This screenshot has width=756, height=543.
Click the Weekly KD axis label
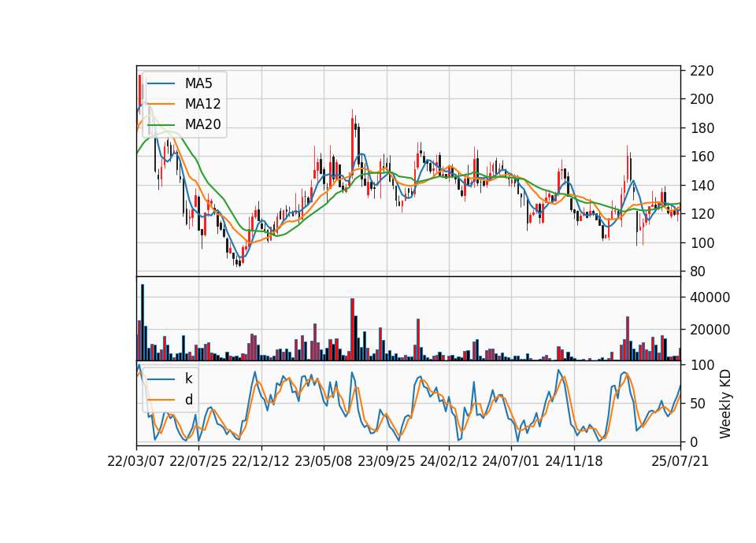coord(724,404)
